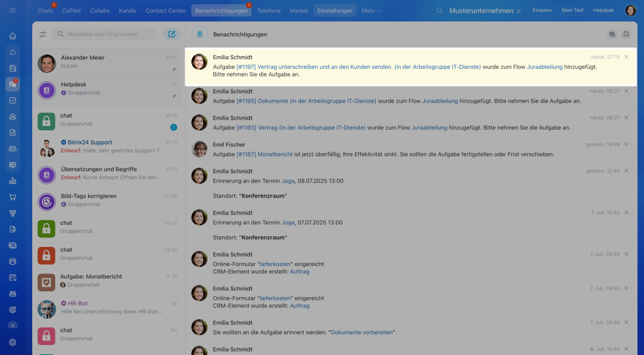
Task: Click Emil Fischer's avatar in the notifications
Action: click(200, 149)
